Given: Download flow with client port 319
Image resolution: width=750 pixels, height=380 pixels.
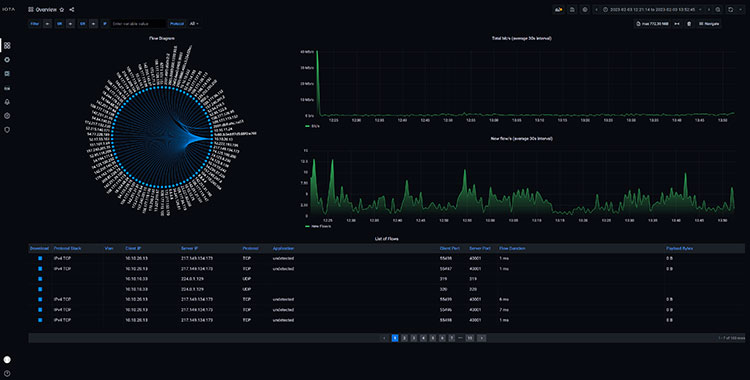Looking at the screenshot, I should point(40,279).
